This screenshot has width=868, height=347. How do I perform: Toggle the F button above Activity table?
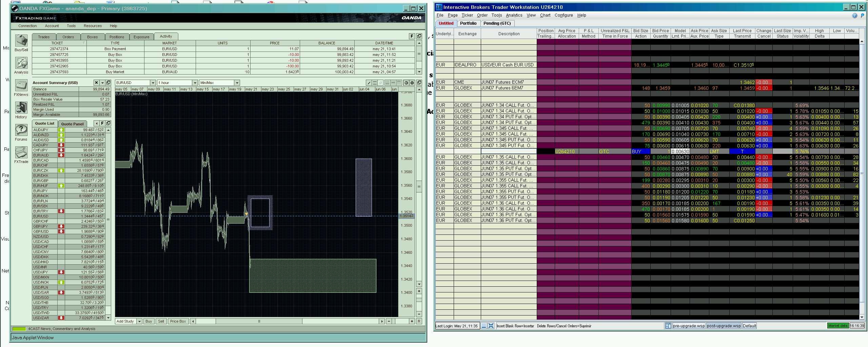[x=412, y=36]
